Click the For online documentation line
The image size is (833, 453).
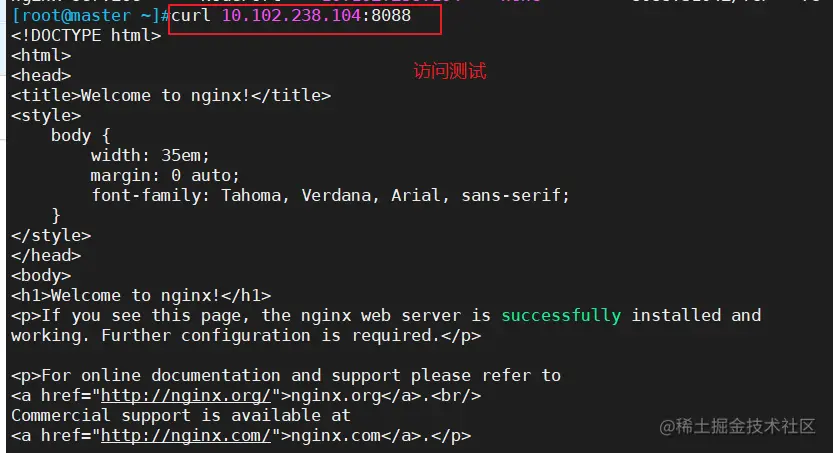(286, 375)
